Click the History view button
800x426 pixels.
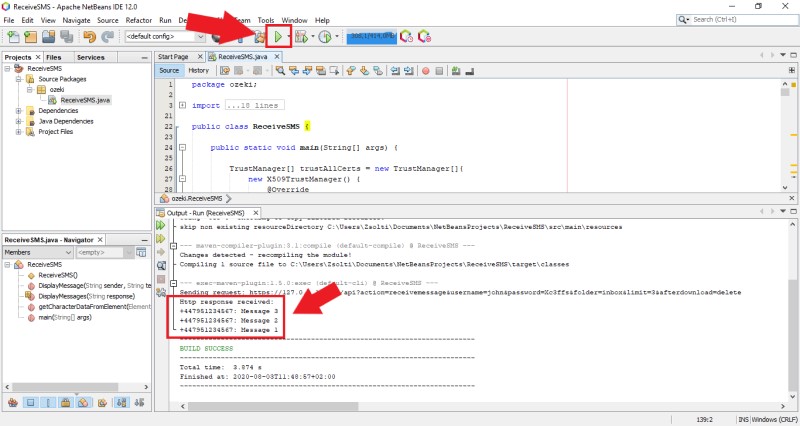199,70
